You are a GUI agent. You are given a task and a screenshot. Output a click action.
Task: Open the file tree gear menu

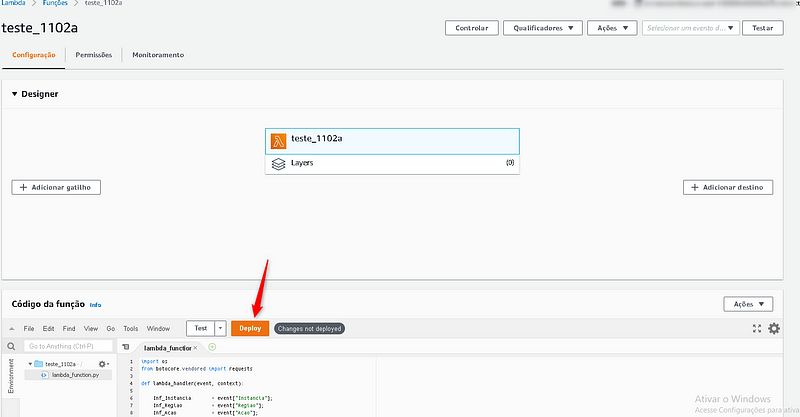pyautogui.click(x=103, y=364)
